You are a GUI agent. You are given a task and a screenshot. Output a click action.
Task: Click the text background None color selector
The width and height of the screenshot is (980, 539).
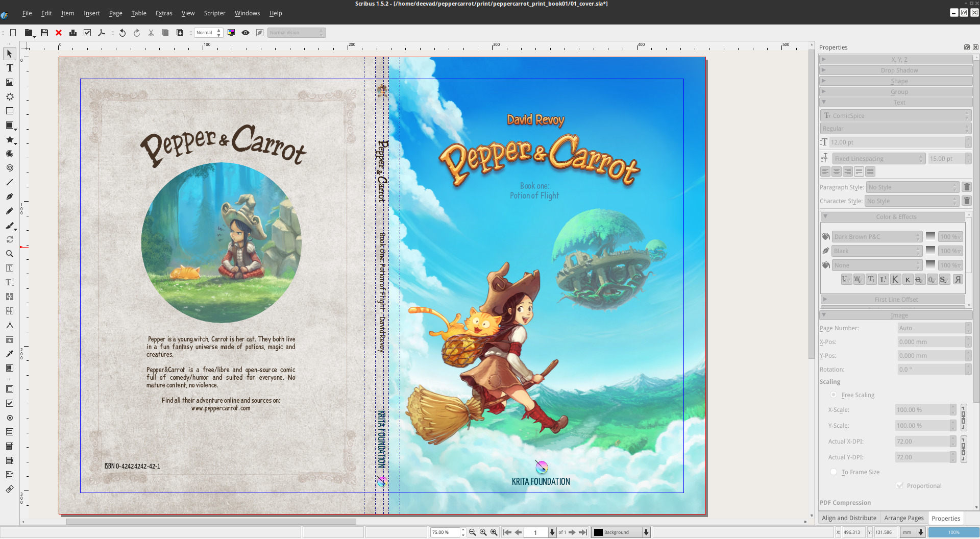(877, 265)
